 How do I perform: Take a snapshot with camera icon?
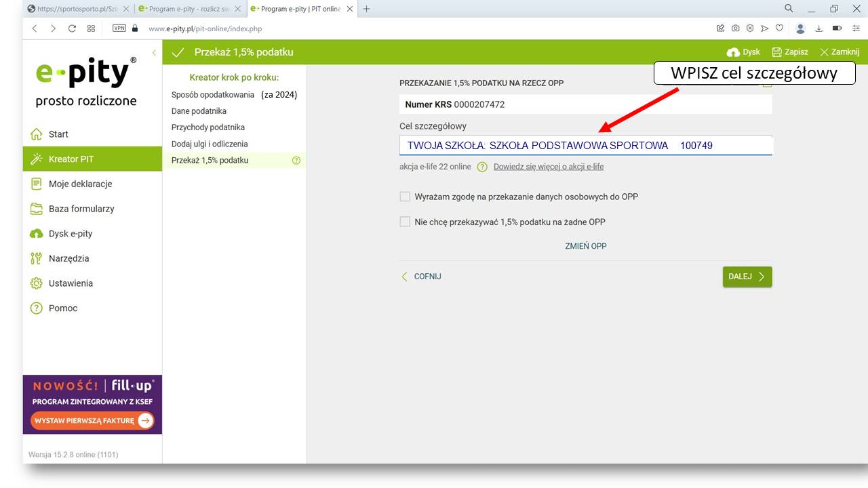pyautogui.click(x=735, y=28)
